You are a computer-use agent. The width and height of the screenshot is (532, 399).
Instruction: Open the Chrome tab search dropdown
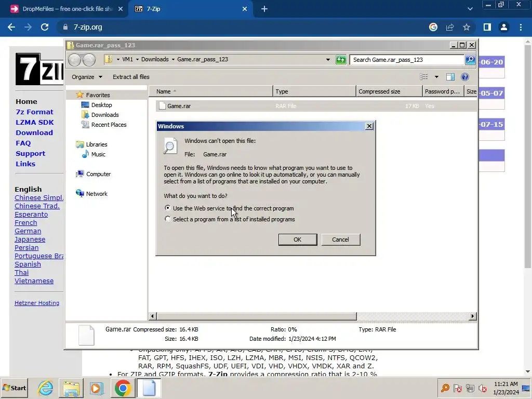[470, 9]
